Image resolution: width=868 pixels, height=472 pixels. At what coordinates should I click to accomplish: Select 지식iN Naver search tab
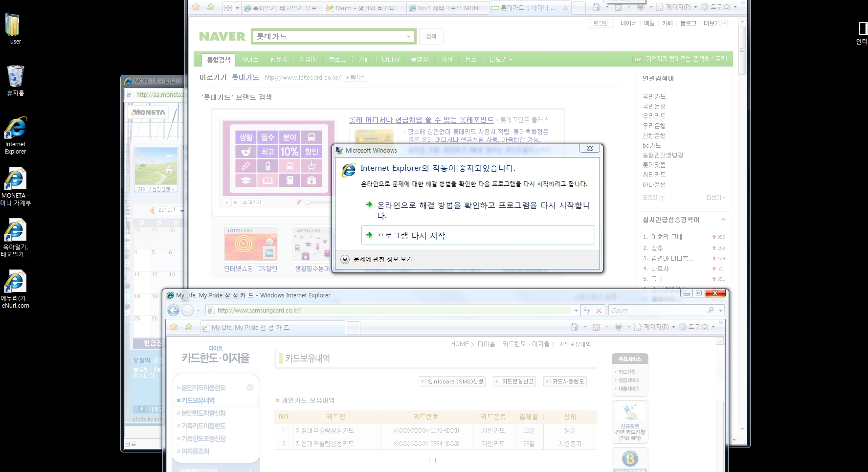click(x=308, y=59)
